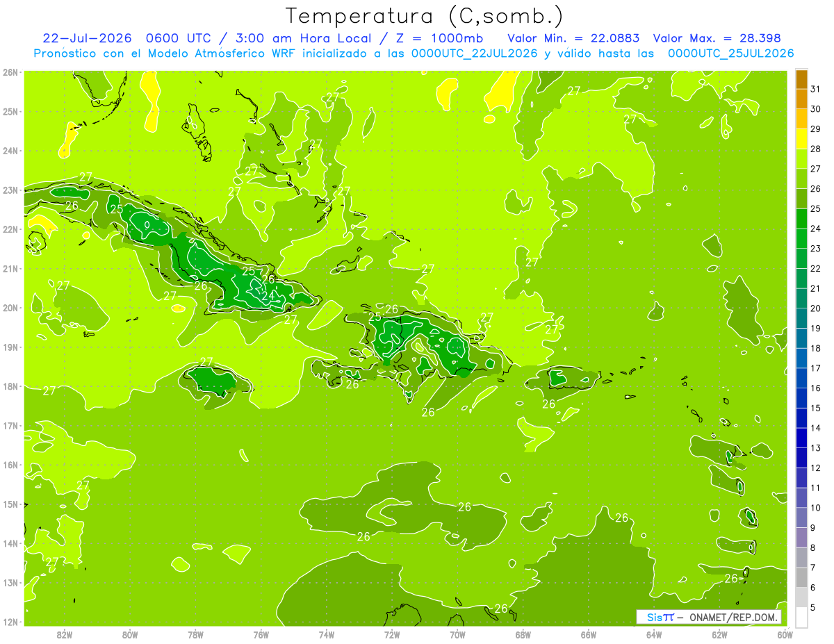Screen dimensions: 834x644
Task: Click the 'SisTT – ONAMET/REP.DOM.' credit box
Action: (709, 617)
